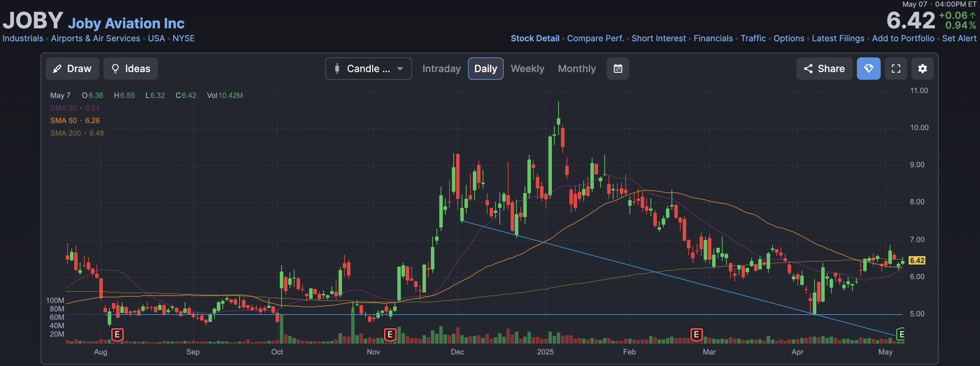Click Add to Portfolio link
The width and height of the screenshot is (980, 366).
coord(903,38)
